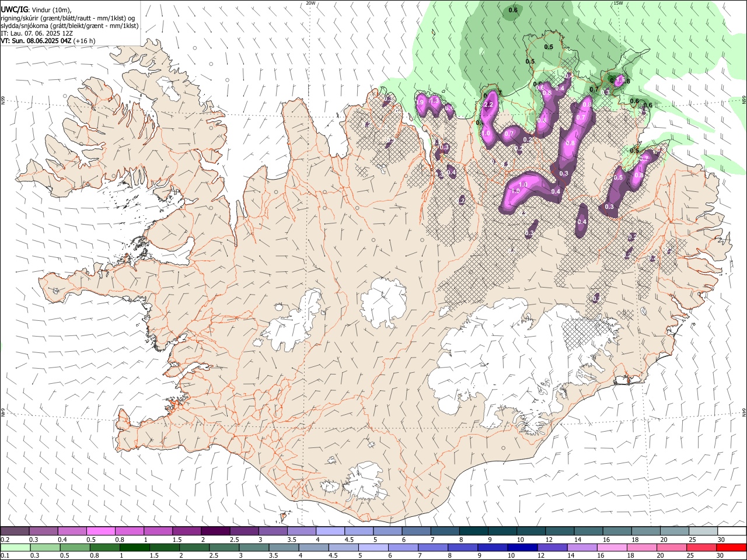The width and height of the screenshot is (747, 560).
Task: Select the deep blue 10–12 rain legend swatch
Action: pyautogui.click(x=522, y=547)
